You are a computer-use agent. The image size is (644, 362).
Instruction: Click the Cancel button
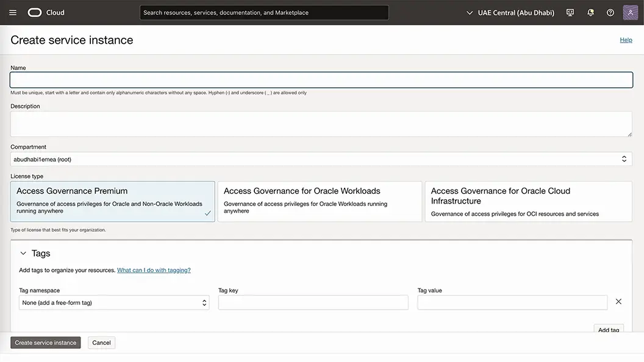pyautogui.click(x=101, y=342)
